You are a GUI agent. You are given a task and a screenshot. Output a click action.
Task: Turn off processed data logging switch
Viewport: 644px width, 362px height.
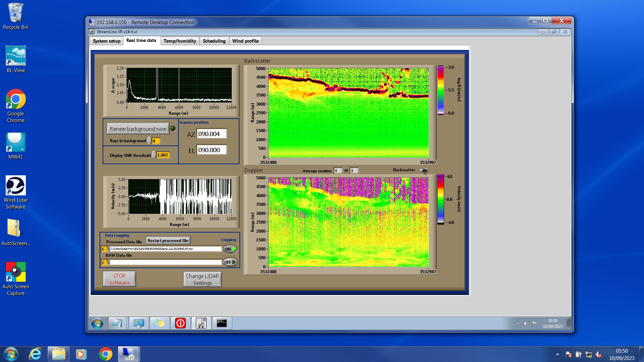[230, 249]
